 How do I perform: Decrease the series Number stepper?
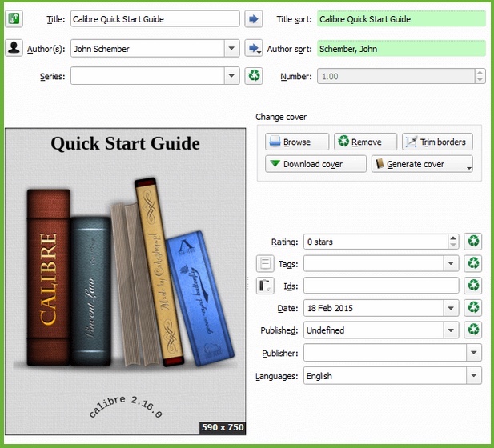coord(480,79)
